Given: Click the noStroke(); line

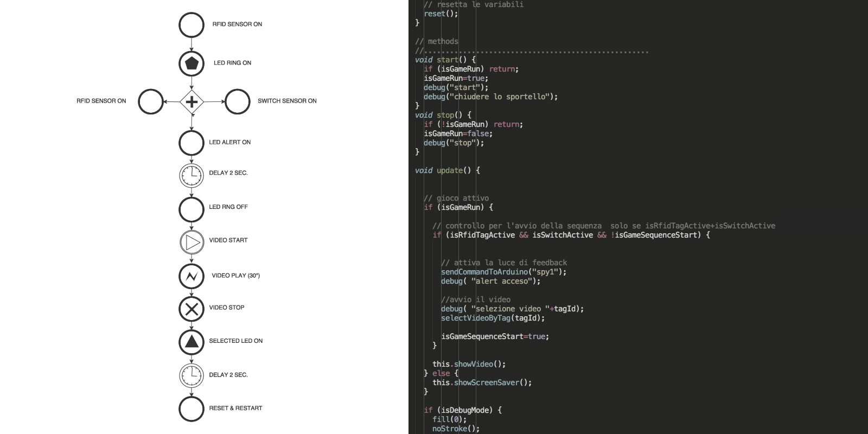Looking at the screenshot, I should (x=456, y=429).
